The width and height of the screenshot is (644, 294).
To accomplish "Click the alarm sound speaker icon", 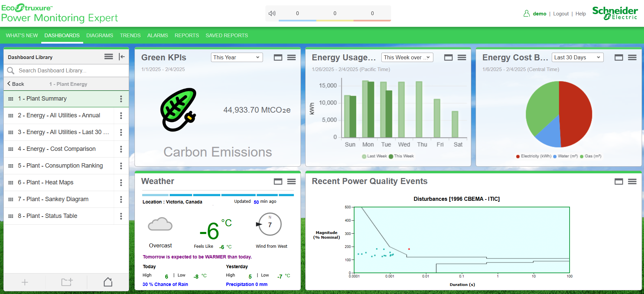I will (x=272, y=13).
